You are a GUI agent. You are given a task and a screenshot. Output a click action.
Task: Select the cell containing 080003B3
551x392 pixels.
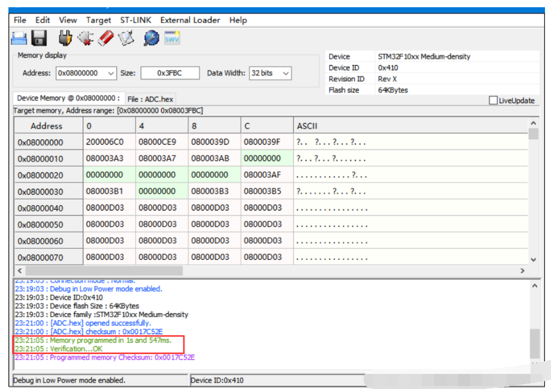pyautogui.click(x=215, y=191)
